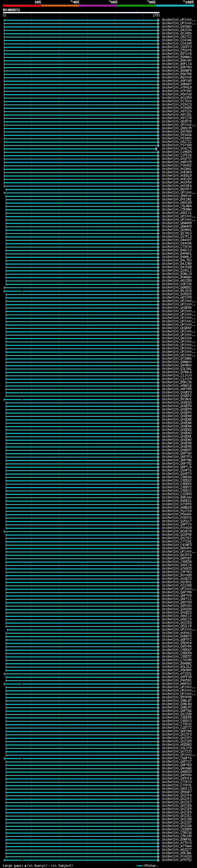Click the yellow large-gaps triangle in legend

pyautogui.click(x=25, y=865)
